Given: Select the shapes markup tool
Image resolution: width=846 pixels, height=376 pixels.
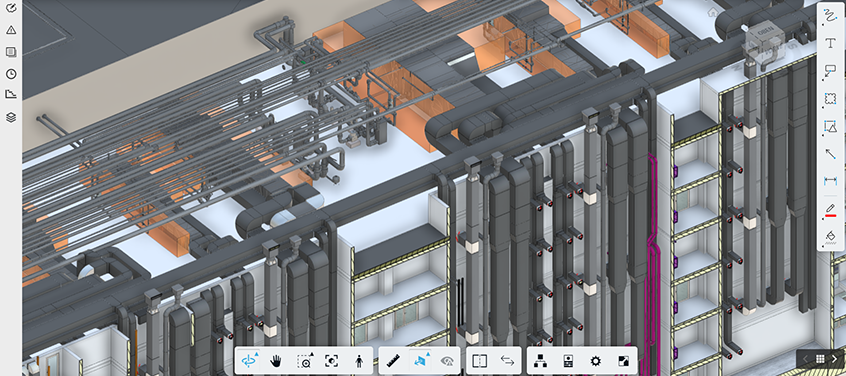Looking at the screenshot, I should pos(830,127).
